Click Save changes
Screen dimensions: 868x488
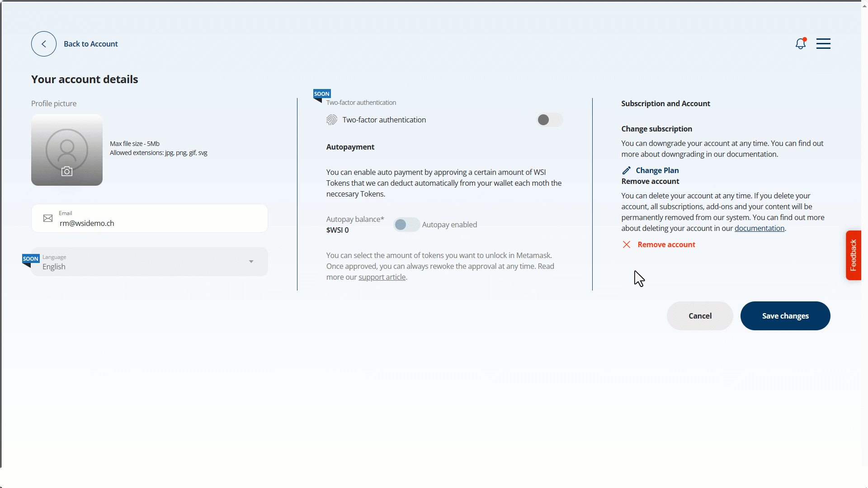pos(785,316)
